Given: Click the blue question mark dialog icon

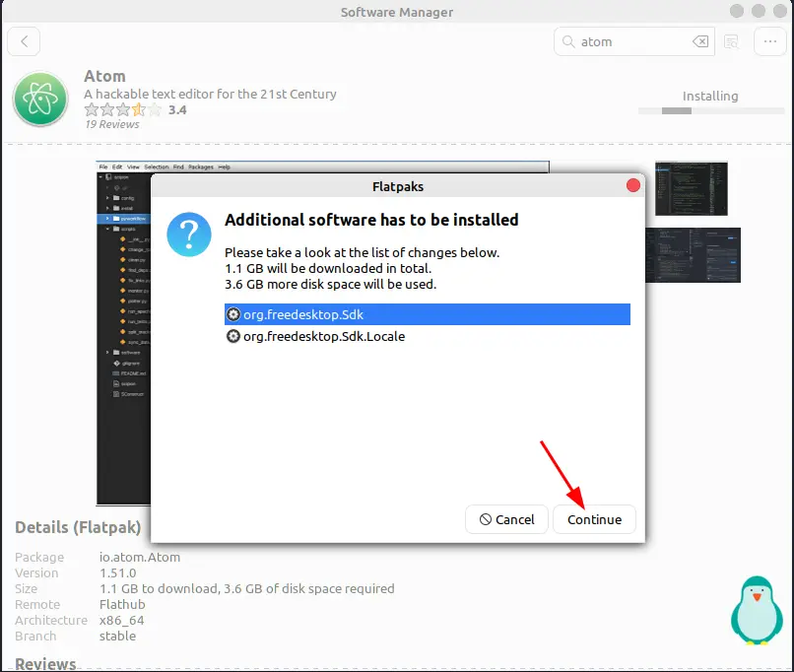Looking at the screenshot, I should [189, 235].
